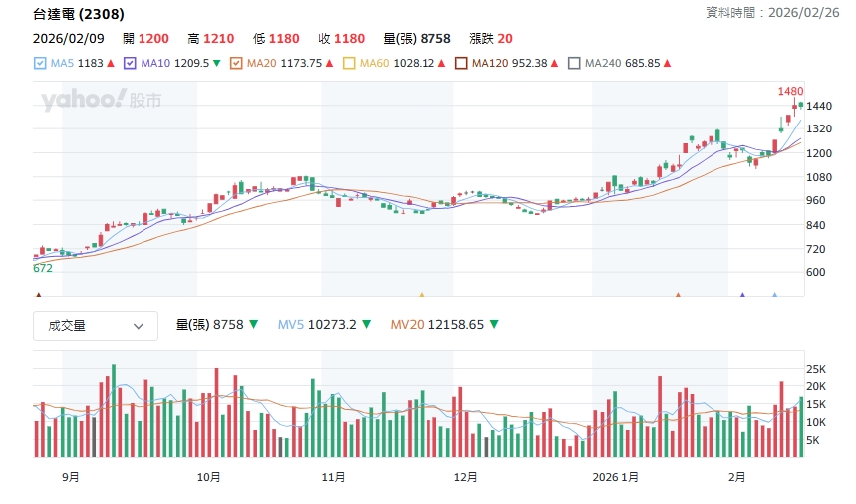Click the yellow triangle event marker below the chart
Viewport: 856px width, 504px height.
422,295
